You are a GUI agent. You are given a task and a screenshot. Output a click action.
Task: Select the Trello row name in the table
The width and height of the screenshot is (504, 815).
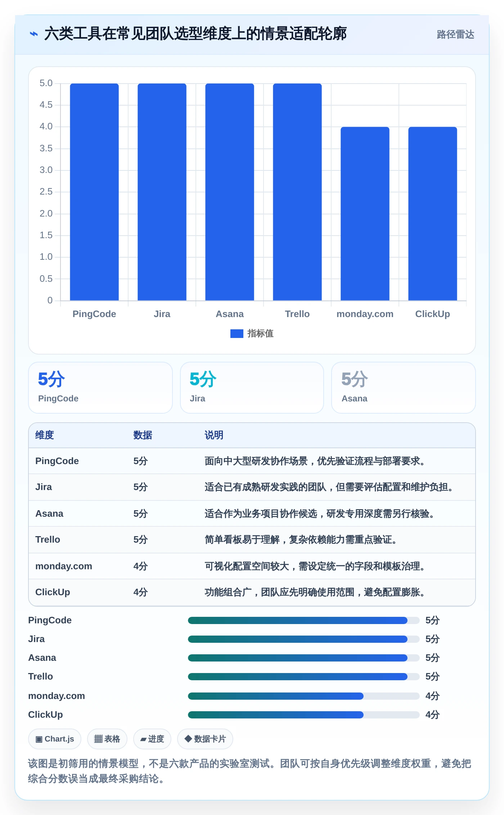[48, 540]
